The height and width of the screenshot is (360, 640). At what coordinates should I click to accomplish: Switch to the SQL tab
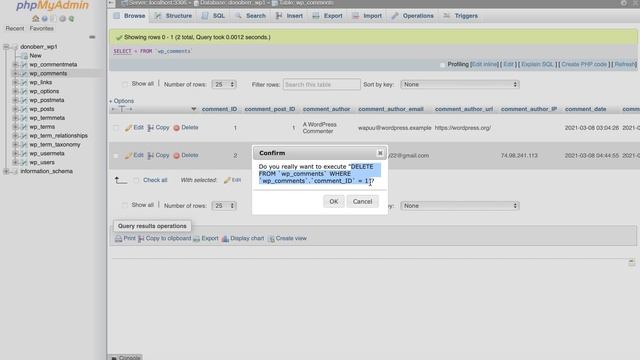click(213, 16)
